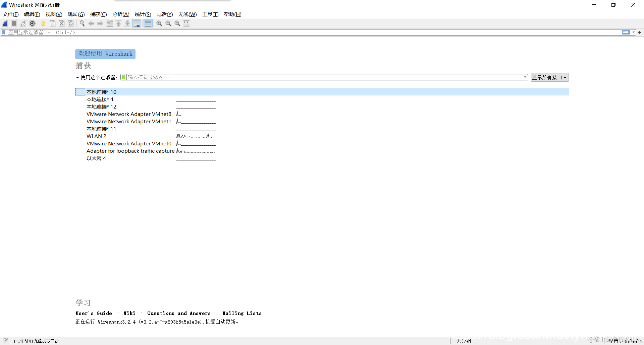
Task: Open the 分析(A) menu
Action: (121, 14)
